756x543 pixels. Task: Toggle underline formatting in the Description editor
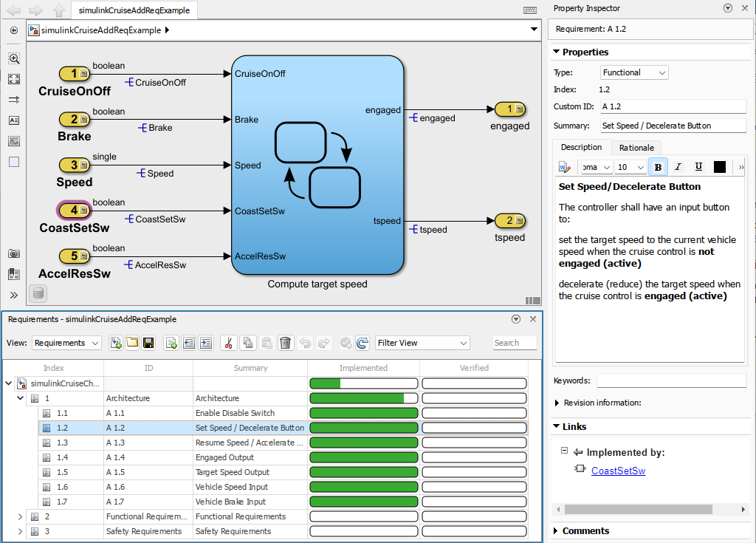pyautogui.click(x=698, y=166)
